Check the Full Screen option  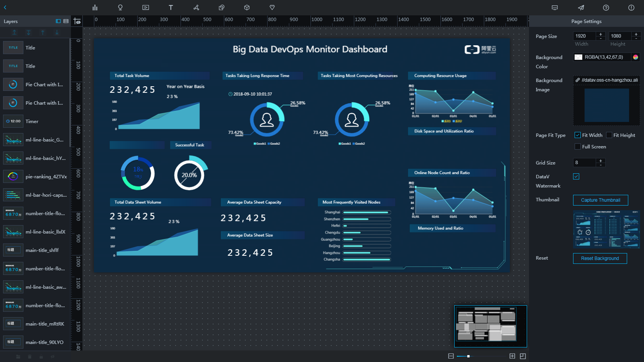click(577, 146)
